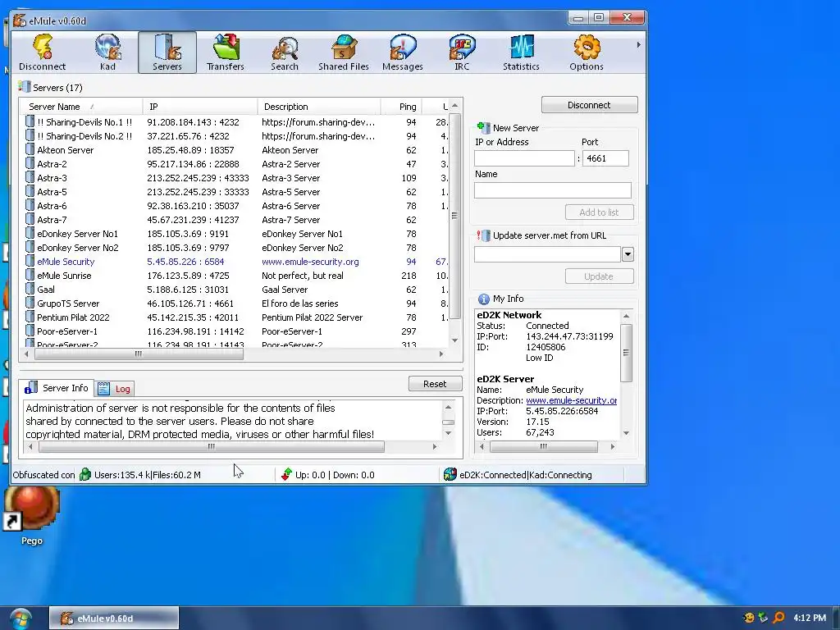
Task: Click the Disconnect toolbar lightning icon
Action: (43, 47)
